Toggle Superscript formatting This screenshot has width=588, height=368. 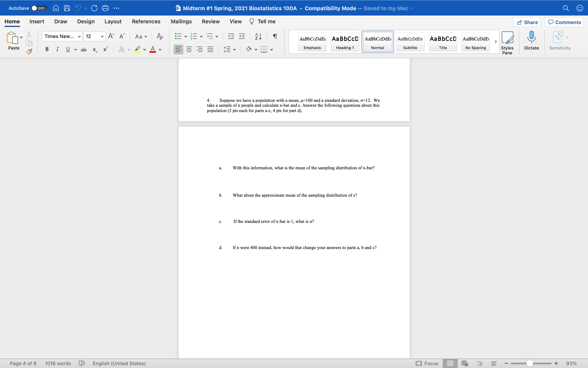(x=105, y=49)
